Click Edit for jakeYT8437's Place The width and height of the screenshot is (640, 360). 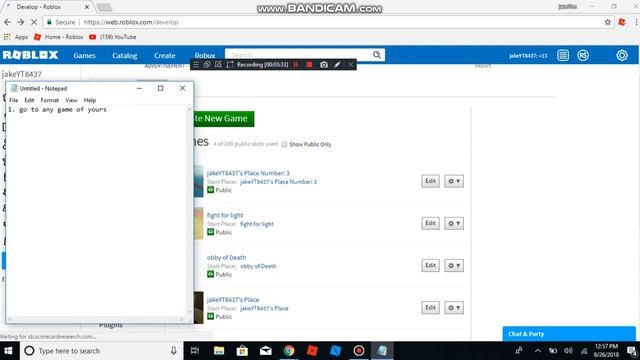coord(431,307)
